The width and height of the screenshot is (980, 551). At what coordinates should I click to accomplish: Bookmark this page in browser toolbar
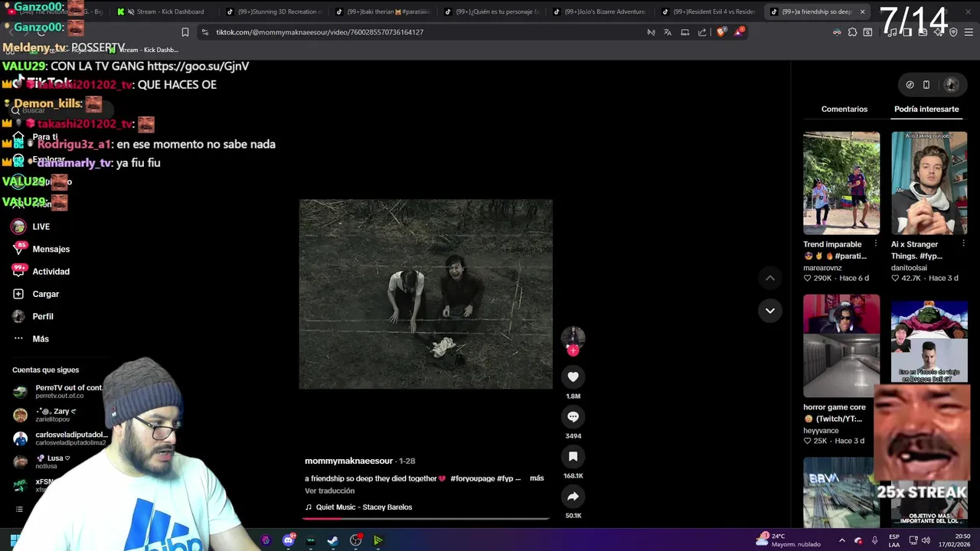point(185,32)
